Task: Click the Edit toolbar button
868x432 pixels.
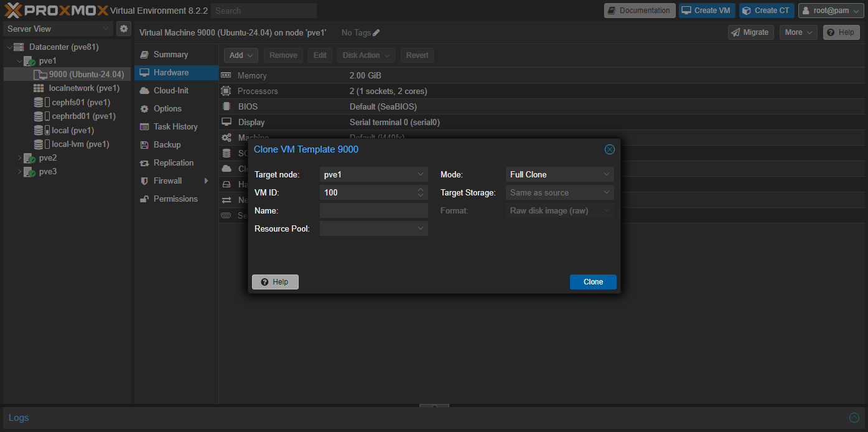Action: (320, 55)
